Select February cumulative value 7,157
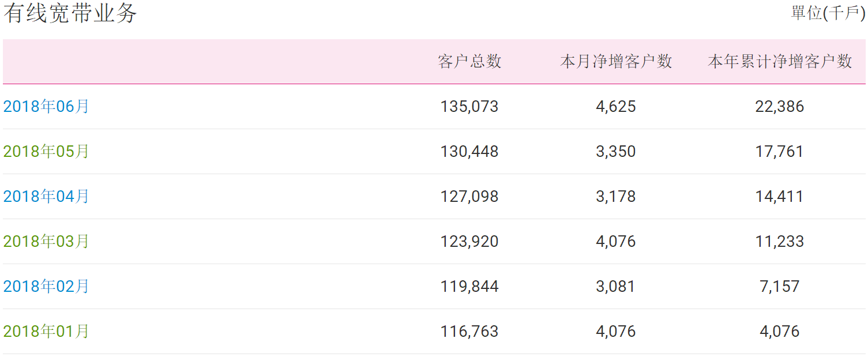This screenshot has width=868, height=357. coord(780,287)
